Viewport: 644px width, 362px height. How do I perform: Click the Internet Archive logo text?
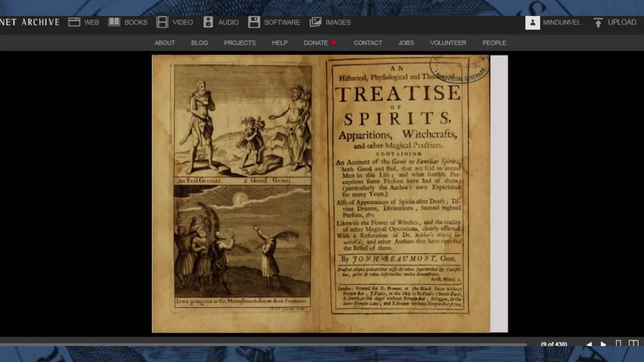[30, 22]
